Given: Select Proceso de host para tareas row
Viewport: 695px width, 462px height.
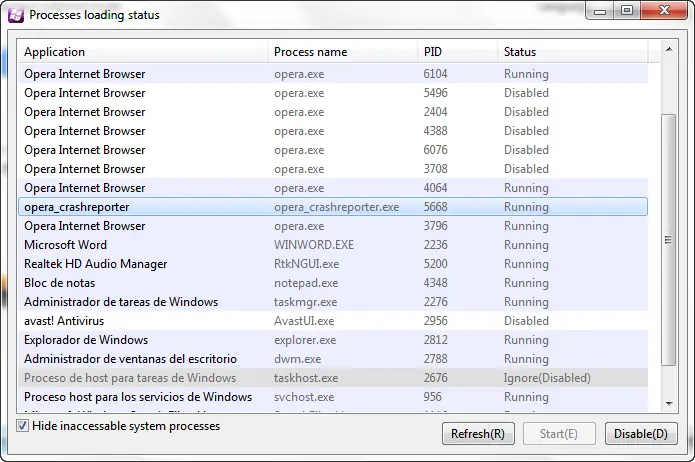Looking at the screenshot, I should coord(333,378).
